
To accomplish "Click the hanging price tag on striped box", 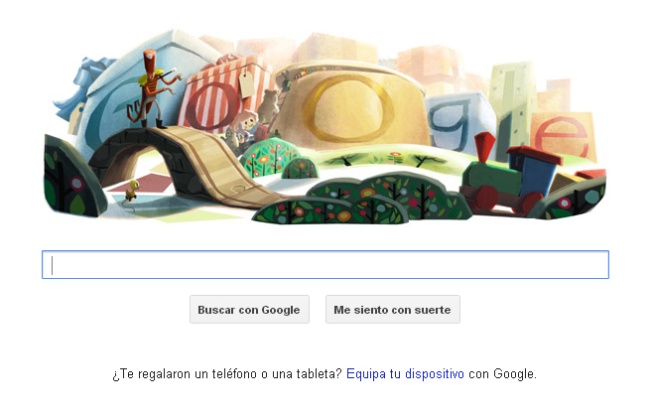I will pos(246,83).
